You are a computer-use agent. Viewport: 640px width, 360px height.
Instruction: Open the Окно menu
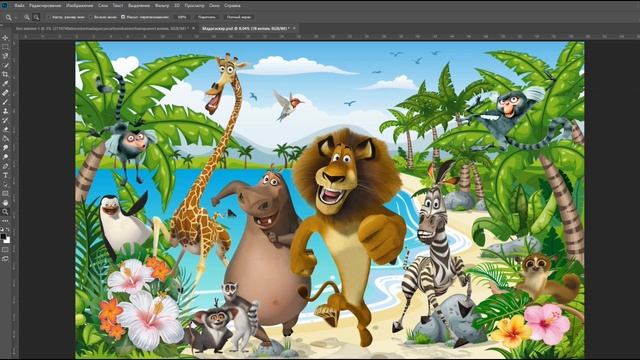214,6
